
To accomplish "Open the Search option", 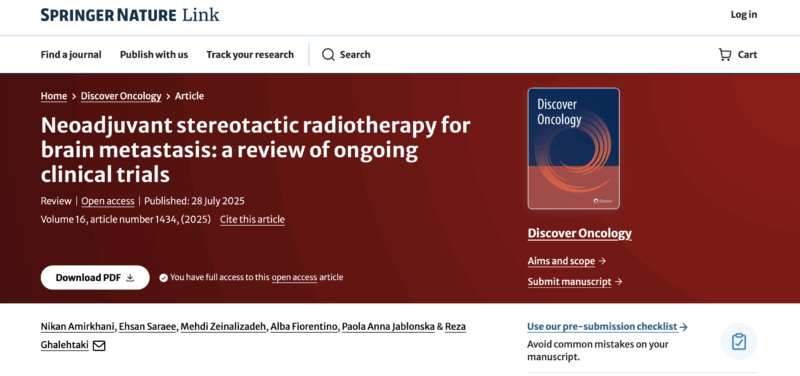I will [x=346, y=55].
